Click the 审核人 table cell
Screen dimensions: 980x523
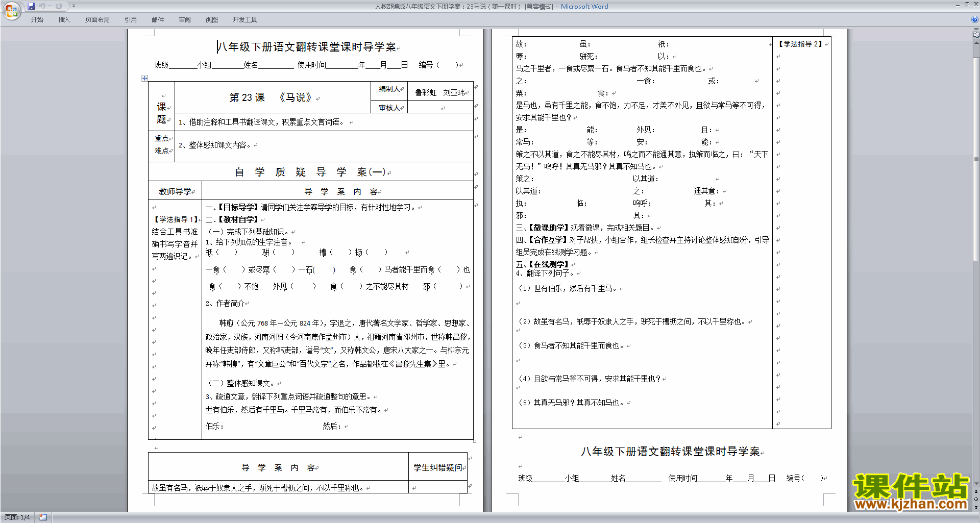(389, 108)
